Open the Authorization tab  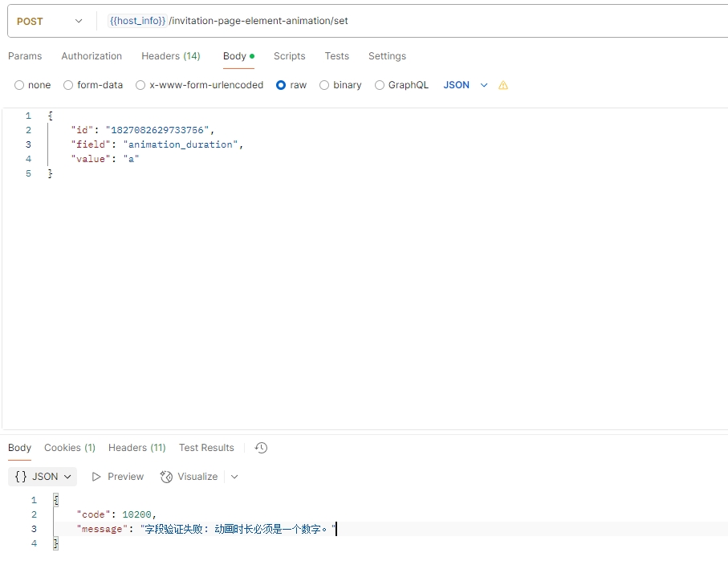click(92, 56)
